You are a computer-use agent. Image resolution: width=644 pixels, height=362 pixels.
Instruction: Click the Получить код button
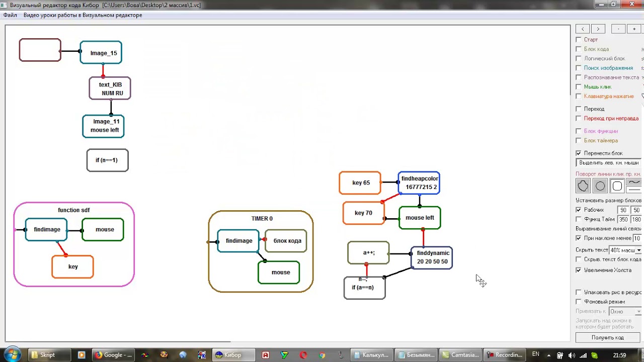[608, 337]
